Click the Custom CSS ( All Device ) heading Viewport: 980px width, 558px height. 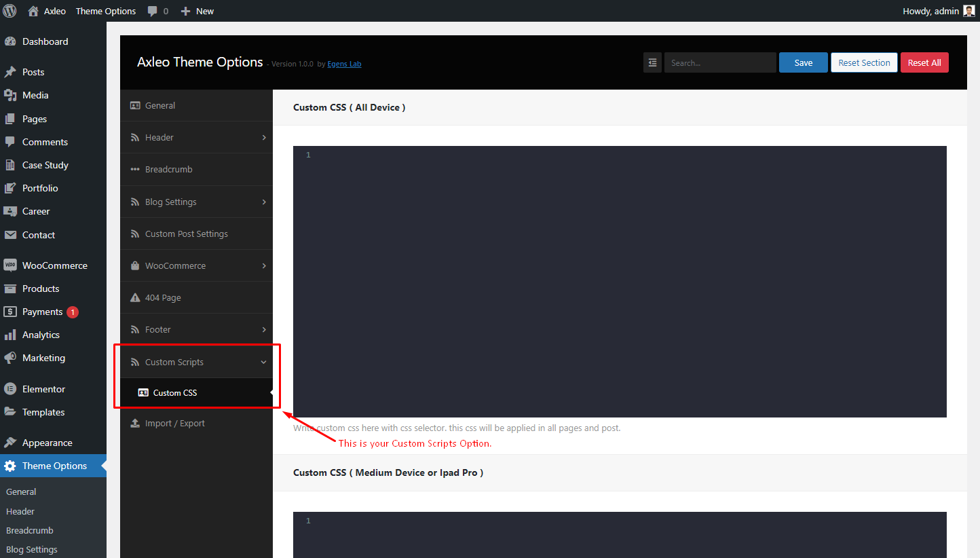click(x=350, y=107)
